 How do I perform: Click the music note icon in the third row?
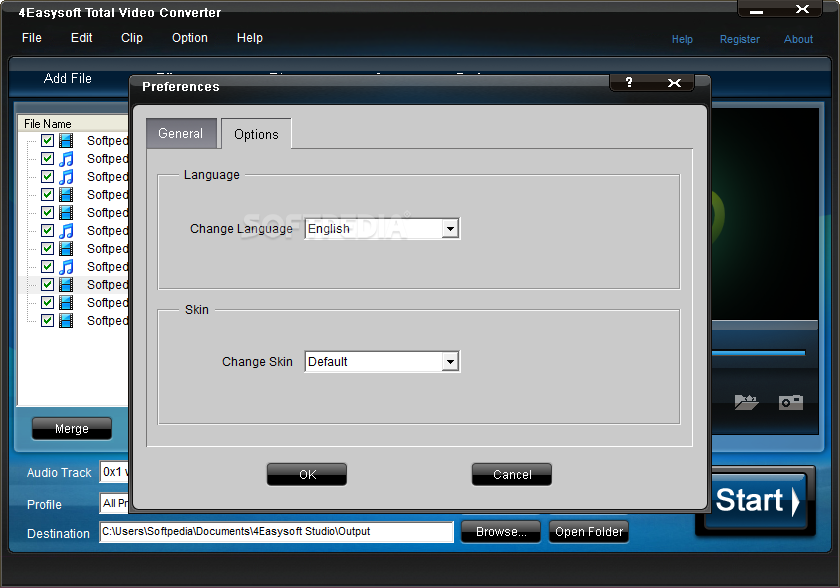[66, 177]
